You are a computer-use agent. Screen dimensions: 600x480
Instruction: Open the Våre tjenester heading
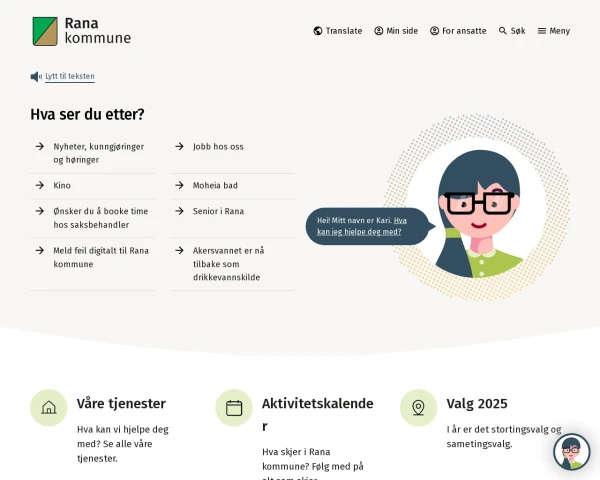click(x=121, y=404)
